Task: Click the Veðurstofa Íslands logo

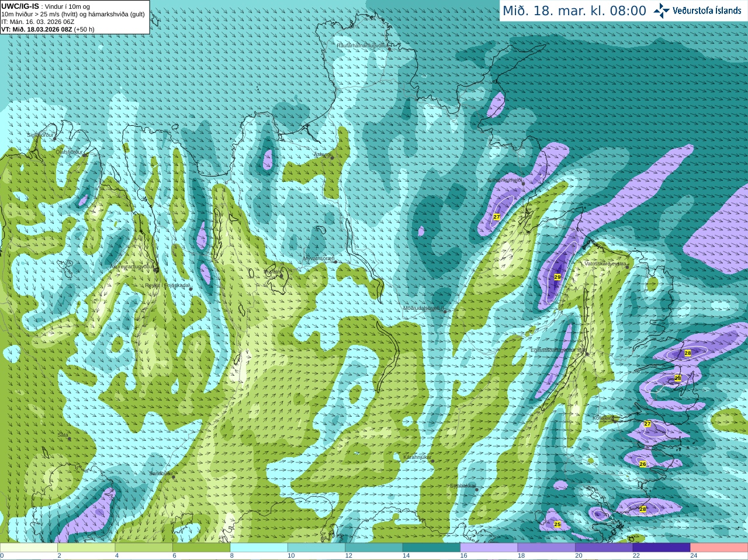Action: tap(698, 11)
